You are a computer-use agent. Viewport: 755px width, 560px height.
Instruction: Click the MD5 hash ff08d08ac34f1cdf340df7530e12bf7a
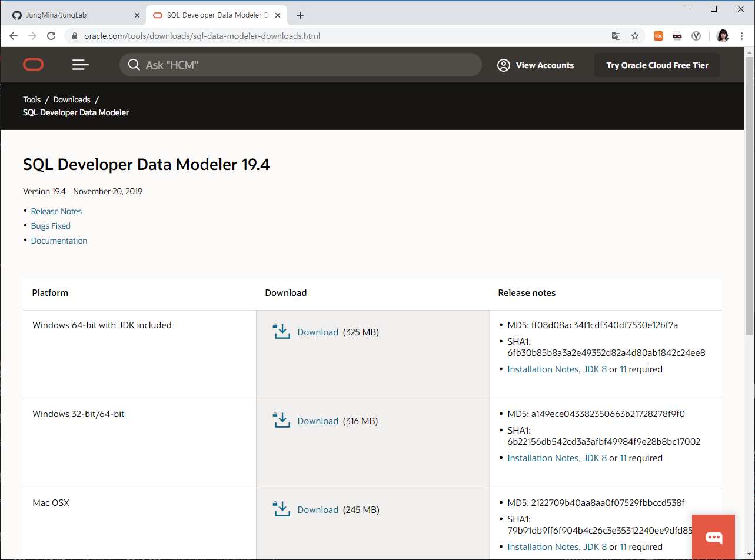pos(604,325)
